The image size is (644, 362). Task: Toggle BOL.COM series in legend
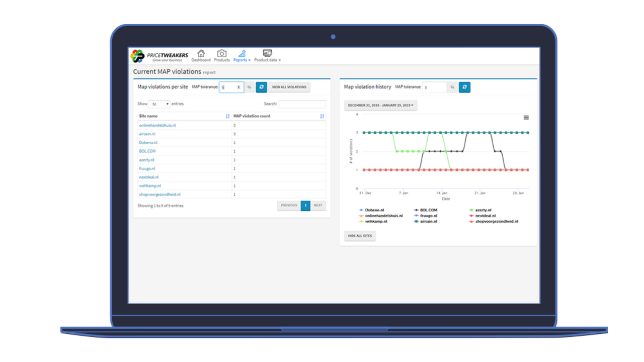coord(427,210)
